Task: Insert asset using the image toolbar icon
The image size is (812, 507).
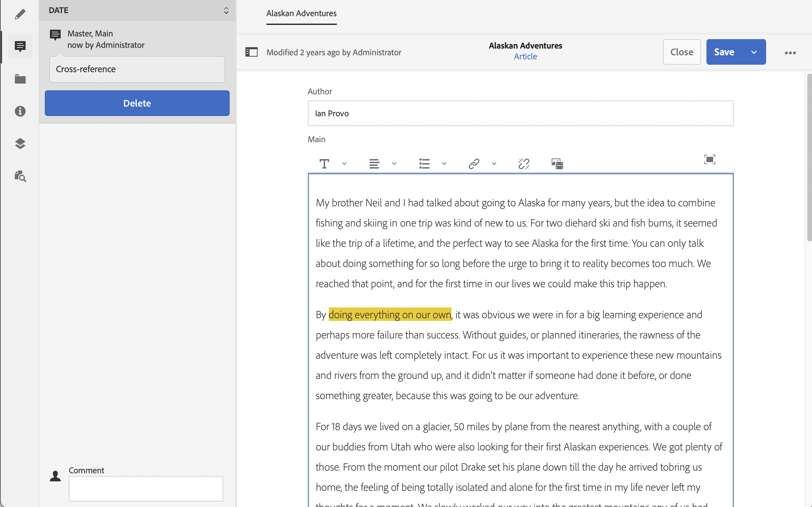Action: pyautogui.click(x=557, y=164)
